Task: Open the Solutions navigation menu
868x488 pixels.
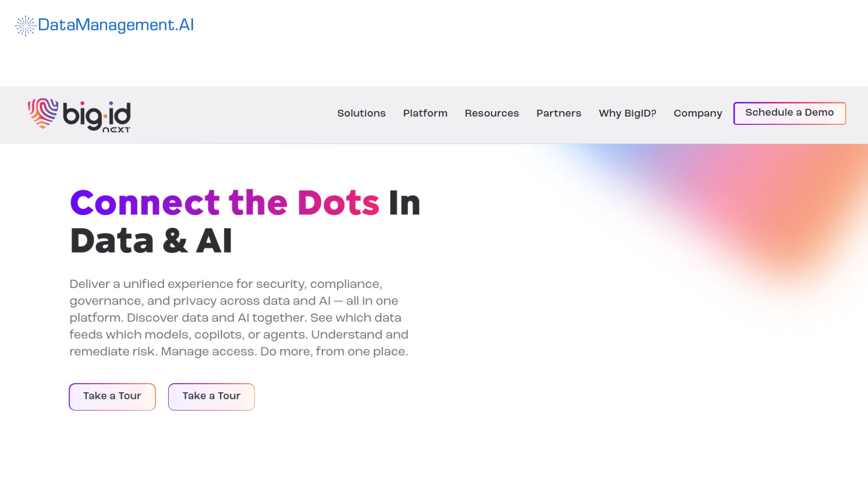Action: tap(361, 113)
